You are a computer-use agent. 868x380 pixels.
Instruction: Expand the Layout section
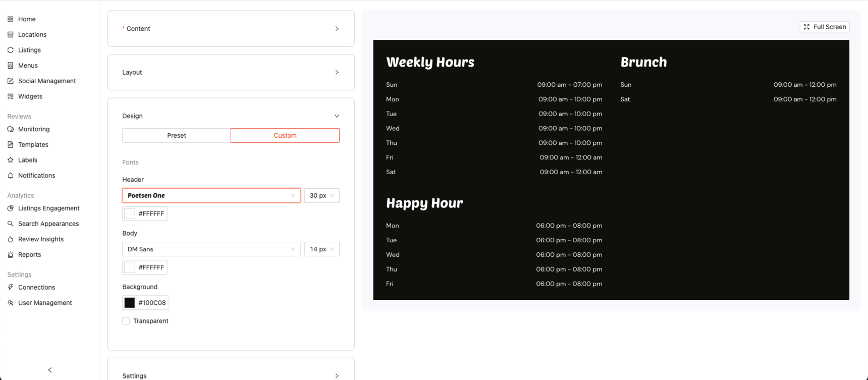pyautogui.click(x=231, y=72)
